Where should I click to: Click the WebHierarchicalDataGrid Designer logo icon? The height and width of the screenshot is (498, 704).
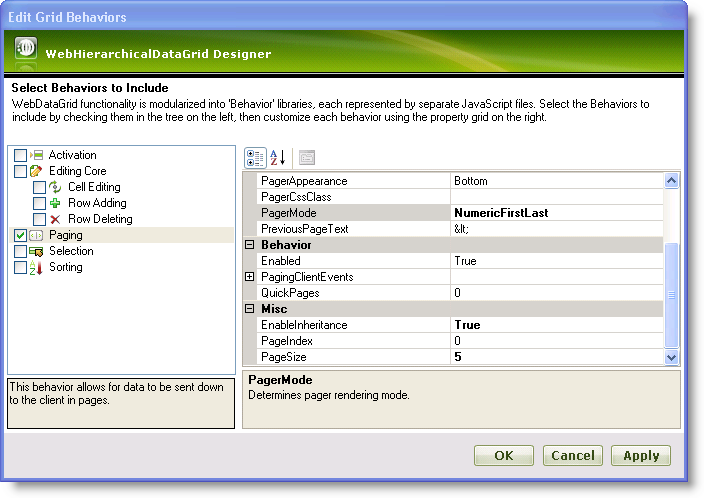coord(26,48)
